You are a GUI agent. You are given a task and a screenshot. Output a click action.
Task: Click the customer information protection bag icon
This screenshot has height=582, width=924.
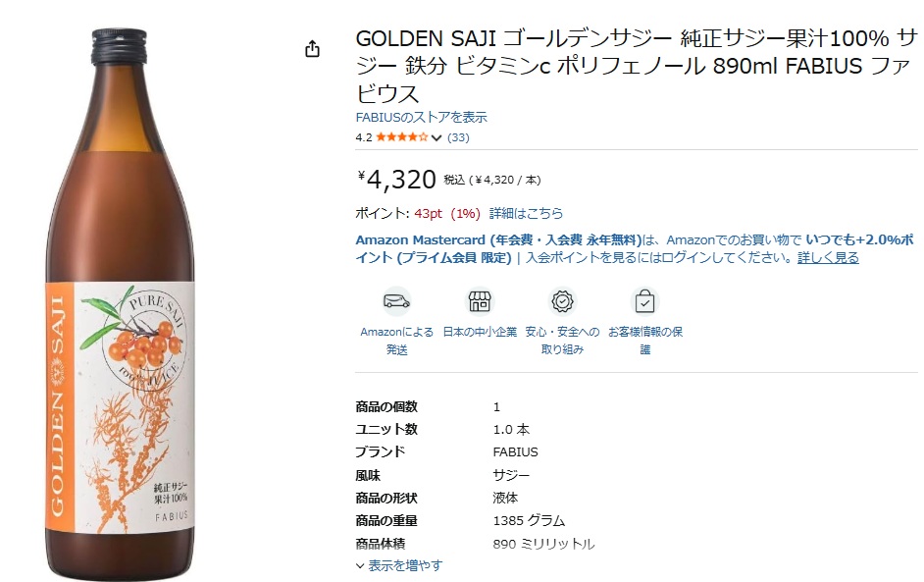(644, 300)
